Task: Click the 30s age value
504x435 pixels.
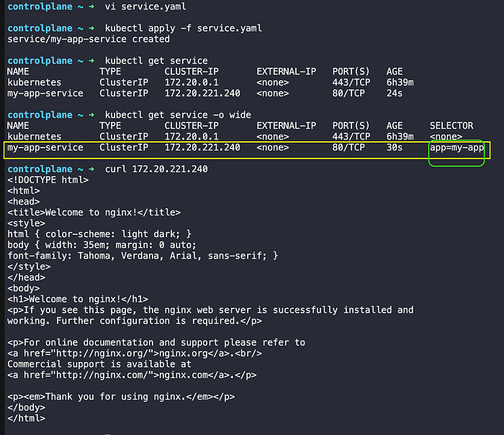Action: (394, 148)
